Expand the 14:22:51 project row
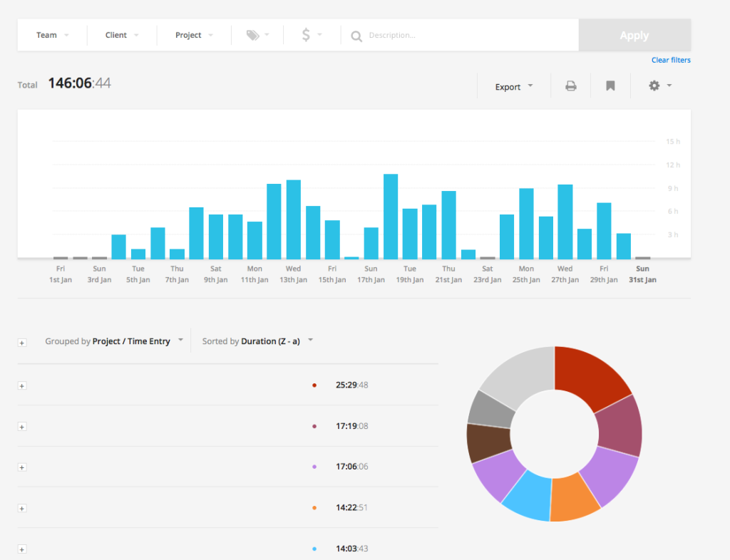The image size is (730, 560). click(22, 509)
